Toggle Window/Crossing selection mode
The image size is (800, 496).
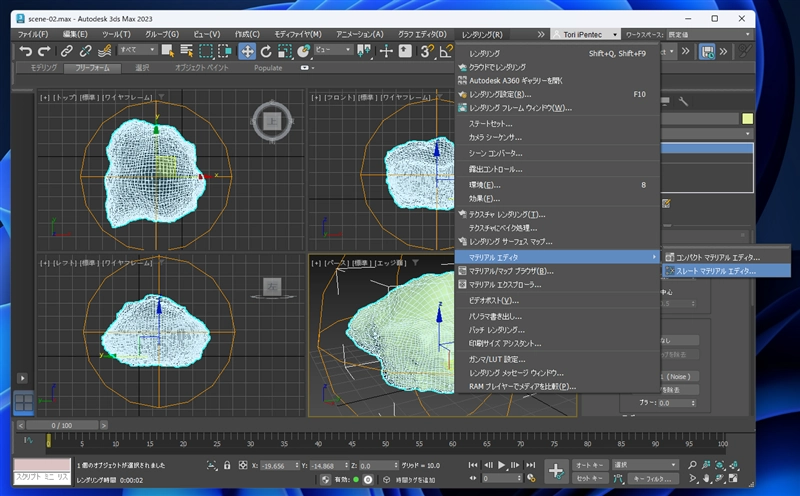(x=224, y=51)
